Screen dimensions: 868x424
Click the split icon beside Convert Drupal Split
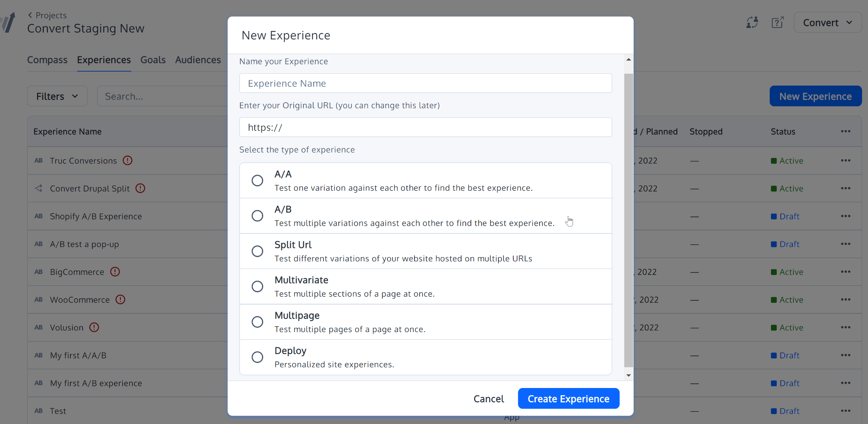pyautogui.click(x=39, y=188)
